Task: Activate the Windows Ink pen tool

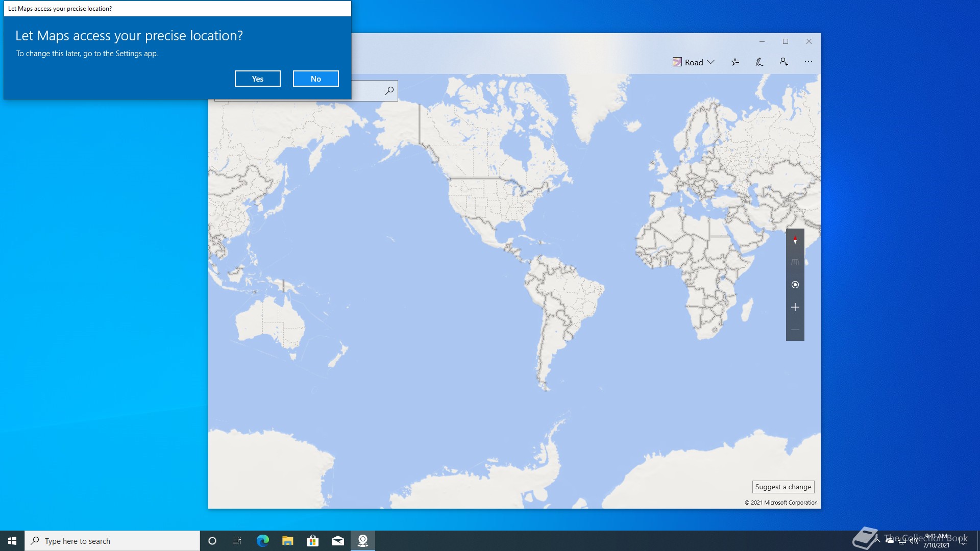Action: coord(759,62)
